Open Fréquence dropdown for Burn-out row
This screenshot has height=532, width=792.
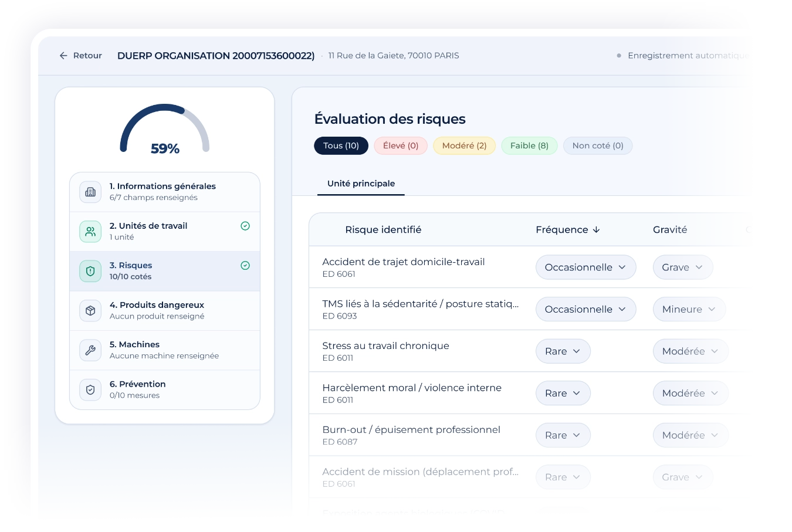[x=563, y=435]
